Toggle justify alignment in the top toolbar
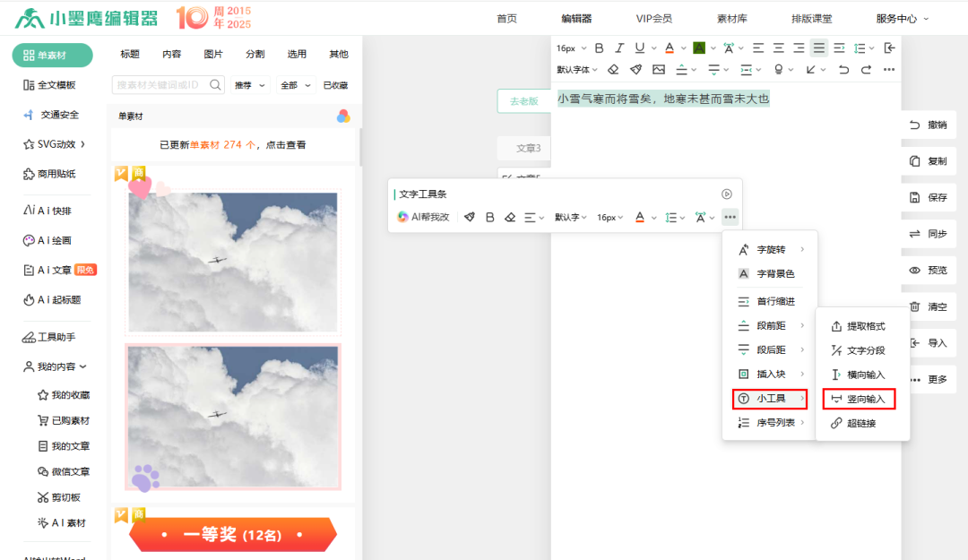968x560 pixels. coord(818,48)
